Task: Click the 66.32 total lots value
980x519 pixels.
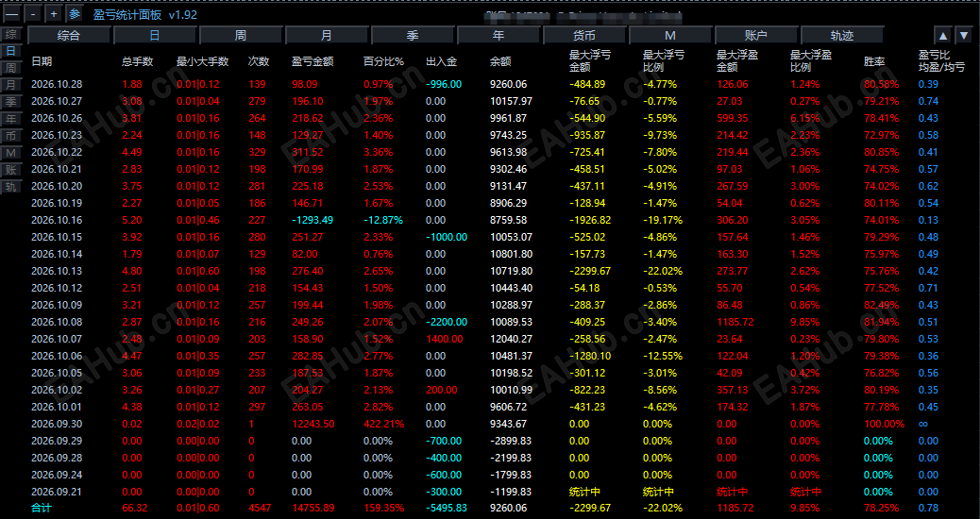Action: tap(135, 509)
